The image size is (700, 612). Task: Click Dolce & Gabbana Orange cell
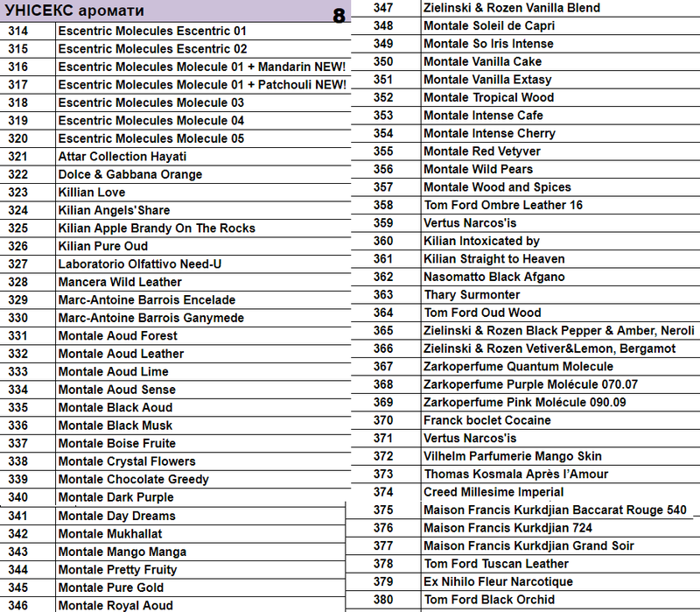pos(129,174)
